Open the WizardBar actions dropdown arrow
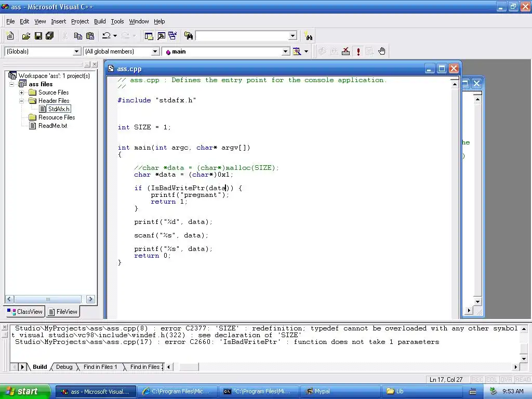Screen dimensions: 532x399 (306, 51)
